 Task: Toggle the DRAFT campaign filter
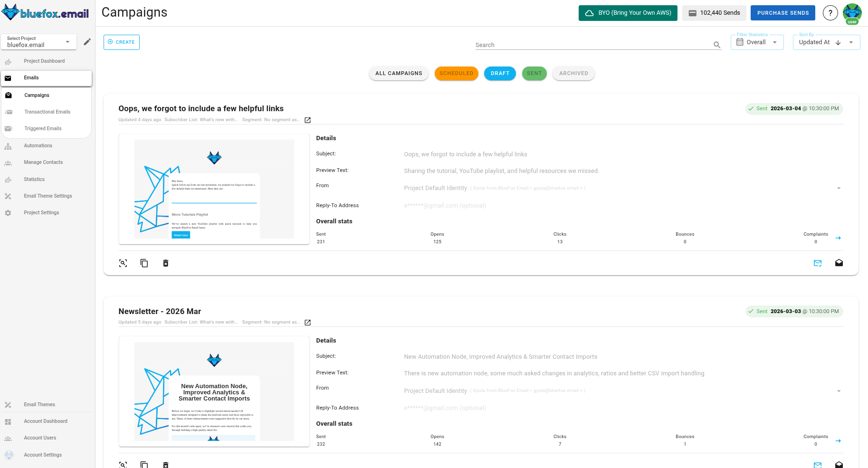click(500, 73)
